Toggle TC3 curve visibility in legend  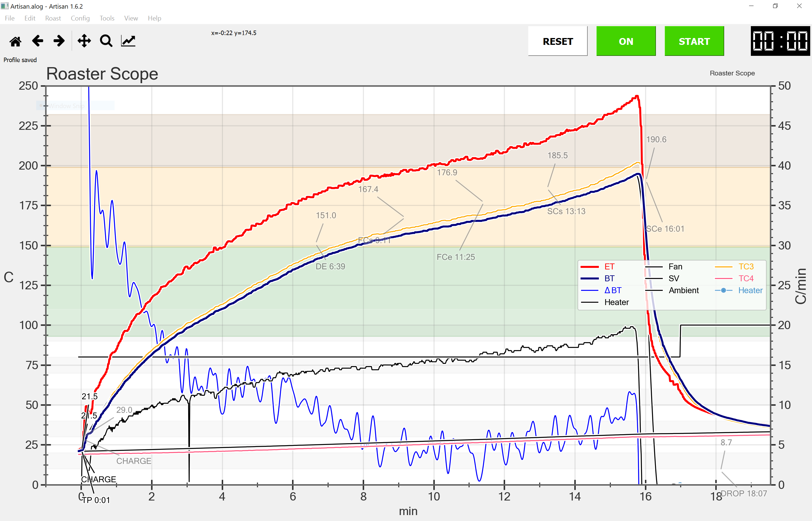[746, 267]
